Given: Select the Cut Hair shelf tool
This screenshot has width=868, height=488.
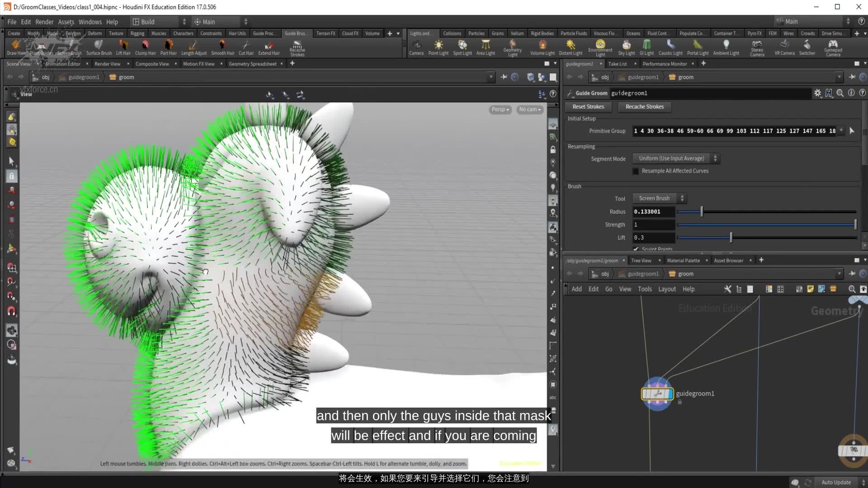Looking at the screenshot, I should coord(246,47).
